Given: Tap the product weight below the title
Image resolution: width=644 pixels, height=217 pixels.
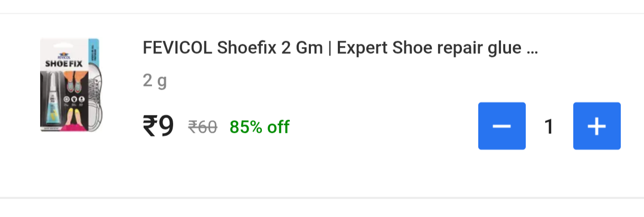Looking at the screenshot, I should pos(155,81).
